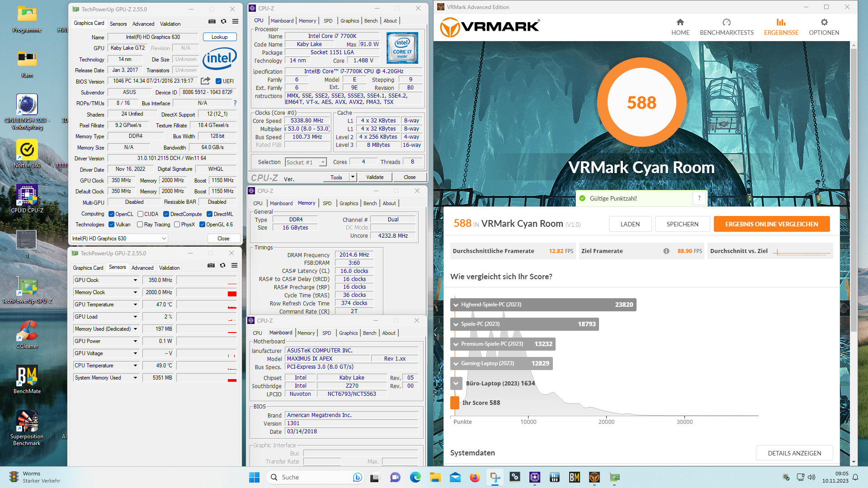Open the Intel(R) HD Graphics 630 GPU selector dropdown
Screen dimensions: 868x488
119,239
